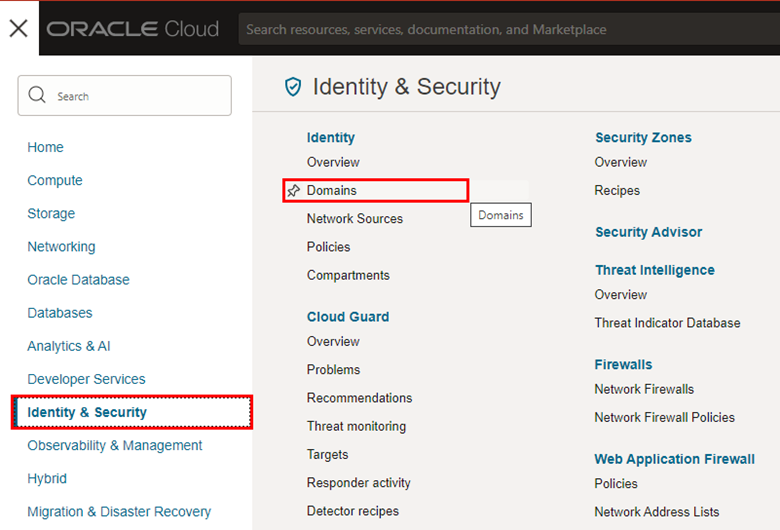Click the magnifier icon in menu search
The height and width of the screenshot is (530, 780).
pyautogui.click(x=37, y=95)
